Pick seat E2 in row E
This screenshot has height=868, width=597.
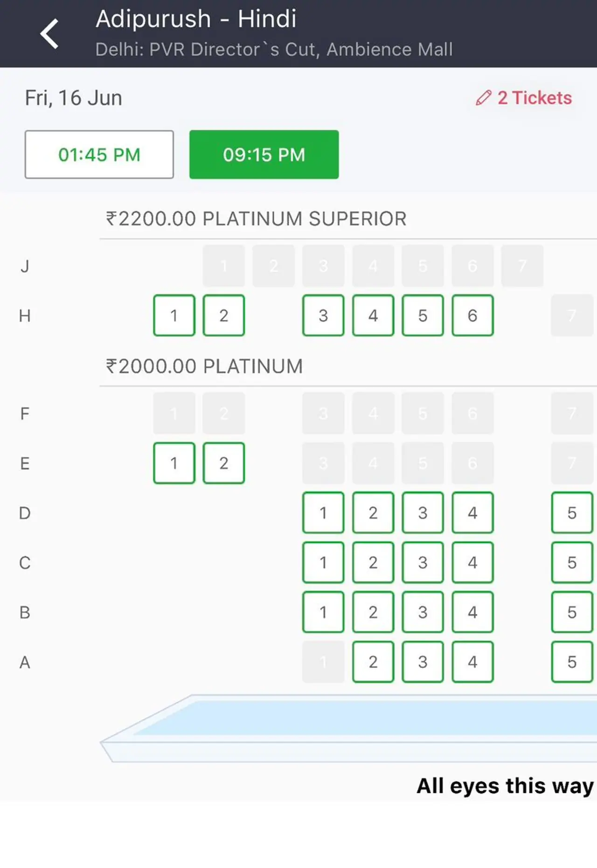(224, 463)
